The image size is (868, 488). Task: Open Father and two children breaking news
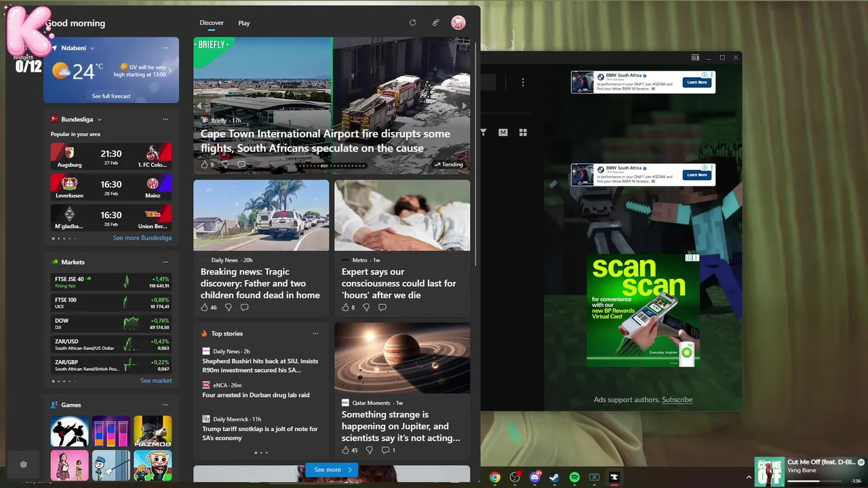[x=260, y=283]
